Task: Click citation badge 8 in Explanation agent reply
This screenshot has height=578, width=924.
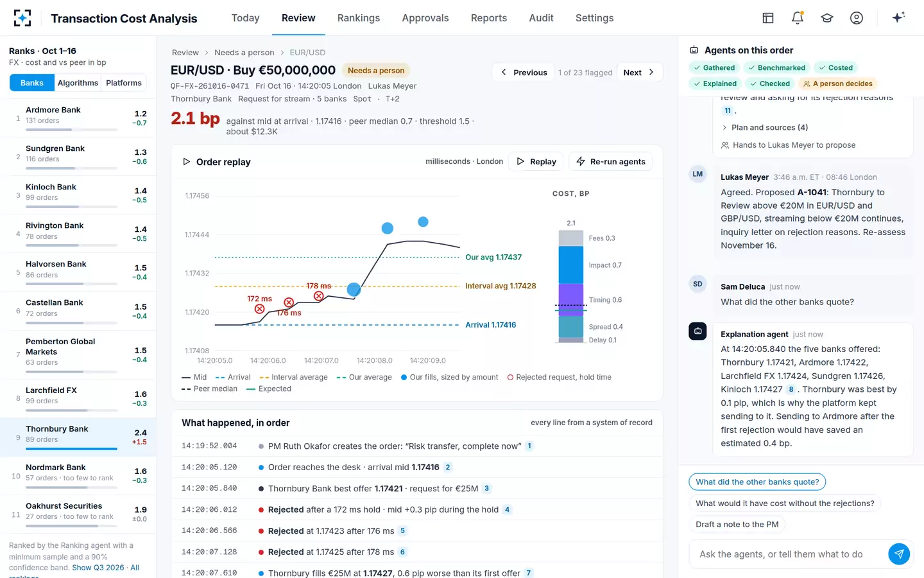Action: point(791,389)
